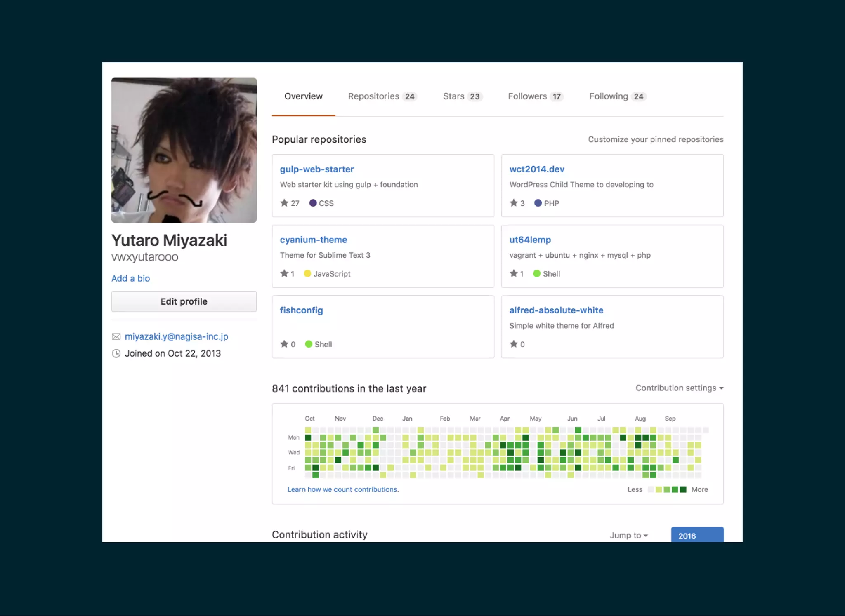Screen dimensions: 845x616
Task: Select the 2016 year button
Action: click(697, 535)
